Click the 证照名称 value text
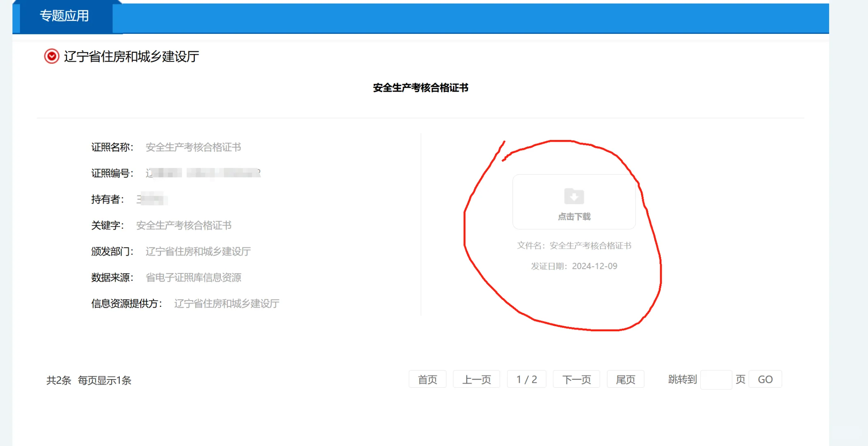The height and width of the screenshot is (446, 868). (x=193, y=147)
